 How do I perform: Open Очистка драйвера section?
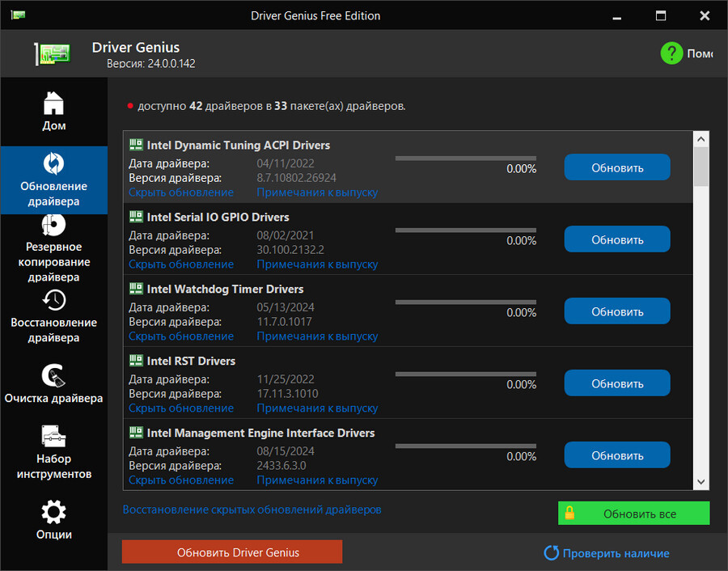(54, 384)
